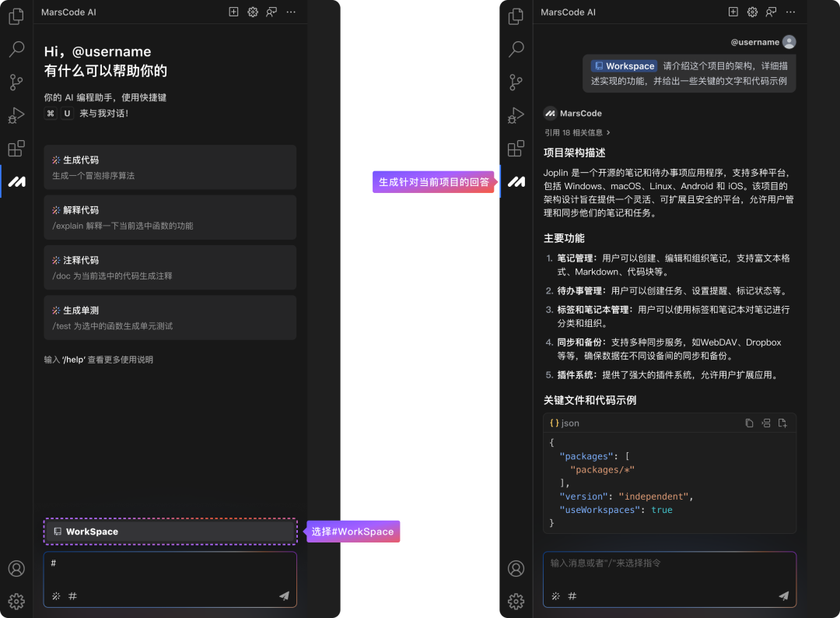Copy the json code block
The width and height of the screenshot is (840, 618).
pos(750,423)
